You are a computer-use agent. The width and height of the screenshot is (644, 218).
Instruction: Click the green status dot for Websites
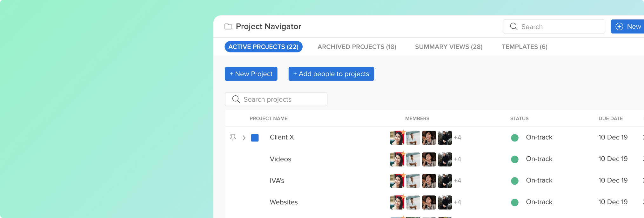pos(515,202)
